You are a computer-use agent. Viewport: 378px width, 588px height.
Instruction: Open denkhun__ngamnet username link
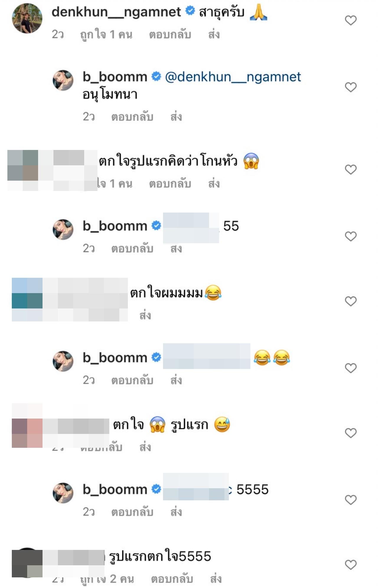tap(116, 12)
